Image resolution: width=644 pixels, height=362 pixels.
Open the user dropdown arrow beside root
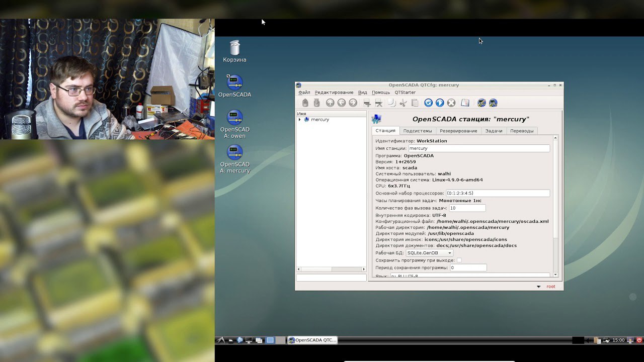(x=538, y=287)
